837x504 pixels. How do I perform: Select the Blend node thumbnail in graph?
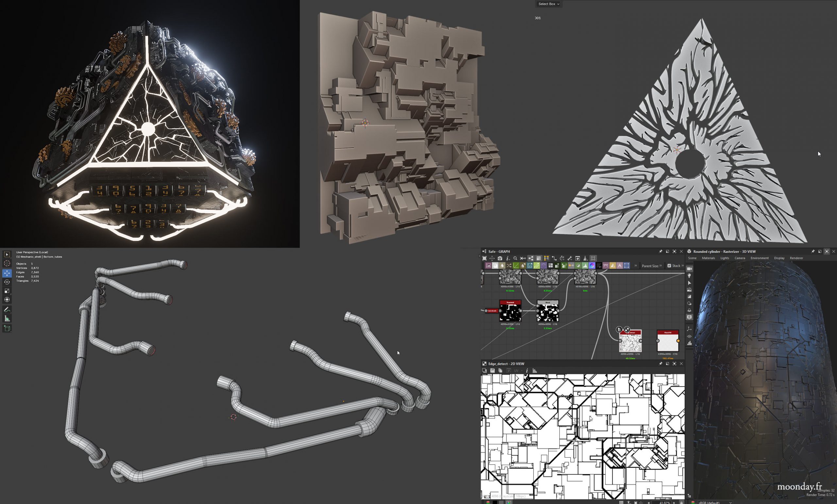point(548,311)
